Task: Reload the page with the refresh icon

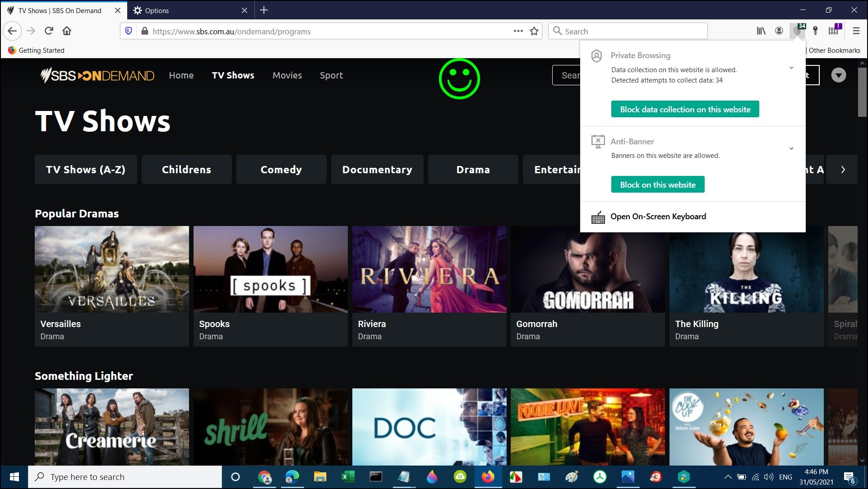Action: [49, 31]
